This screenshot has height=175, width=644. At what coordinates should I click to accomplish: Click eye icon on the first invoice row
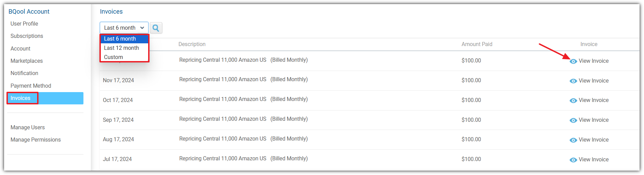tap(573, 61)
